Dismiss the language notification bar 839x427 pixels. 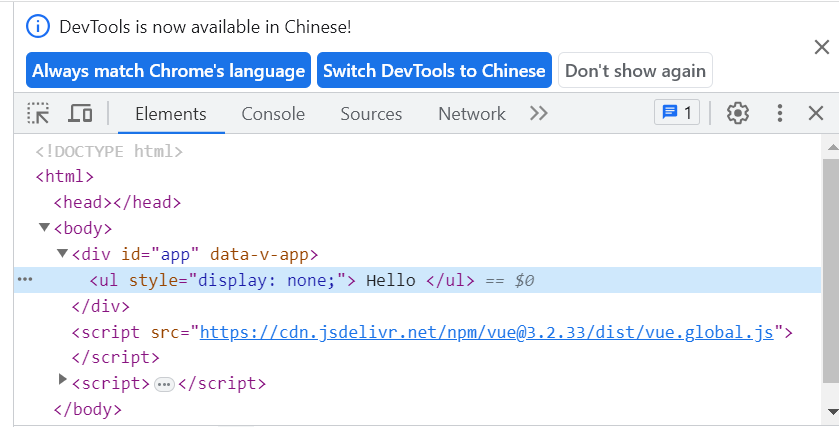(x=821, y=47)
